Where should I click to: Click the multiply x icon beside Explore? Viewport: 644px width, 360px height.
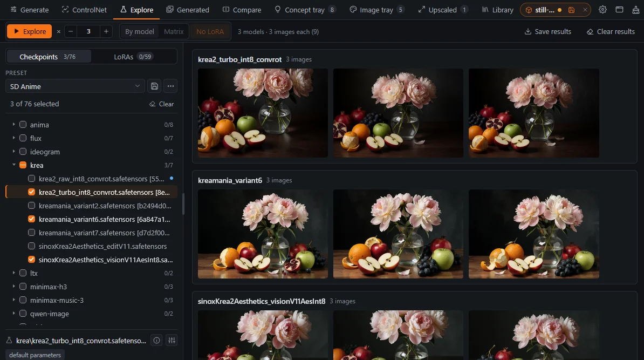[58, 32]
